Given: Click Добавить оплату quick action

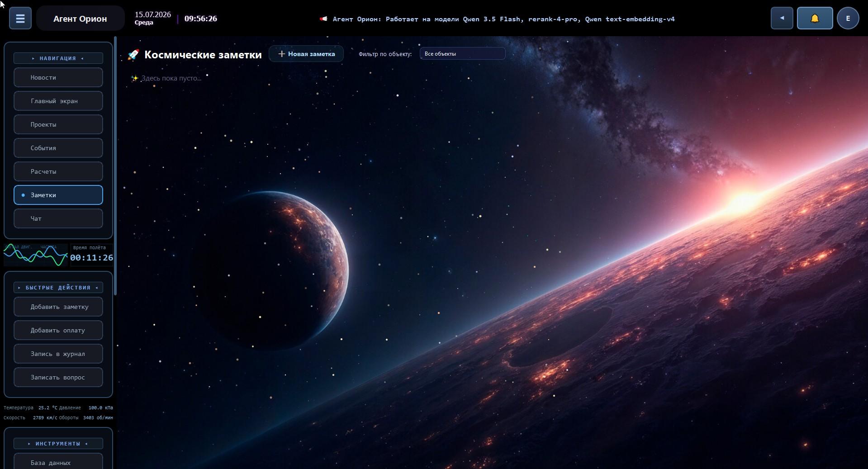Looking at the screenshot, I should tap(58, 330).
